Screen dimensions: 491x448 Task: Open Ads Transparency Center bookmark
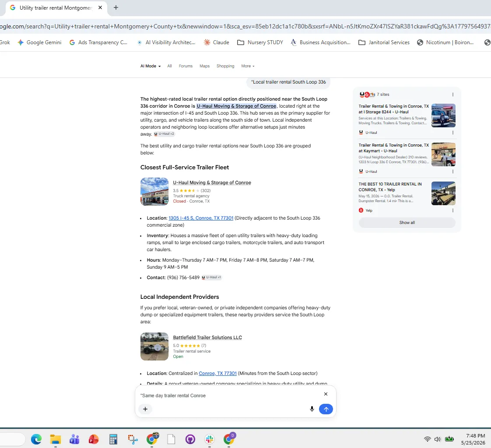[x=98, y=42]
